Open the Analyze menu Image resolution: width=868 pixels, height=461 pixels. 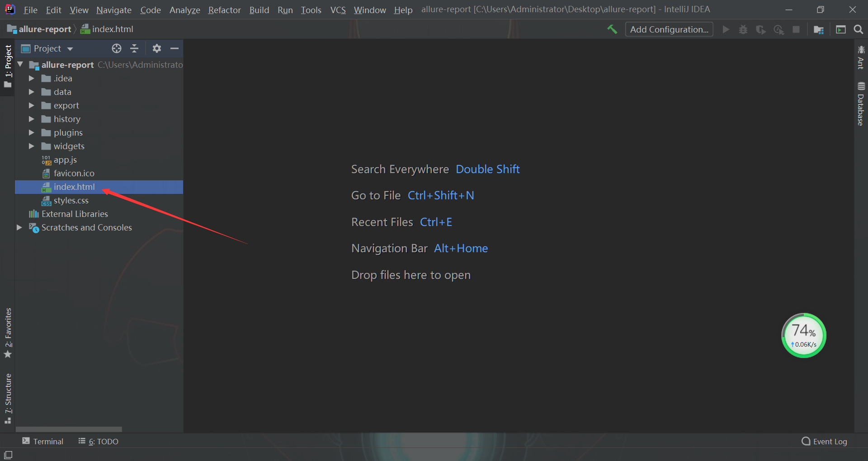pyautogui.click(x=185, y=9)
